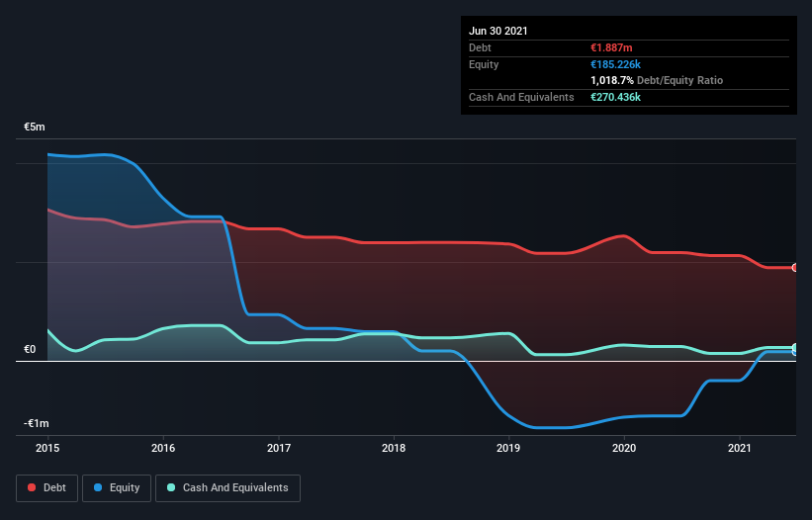The width and height of the screenshot is (812, 520).
Task: Toggle the Cash And Equivalents legend button
Action: [x=227, y=488]
